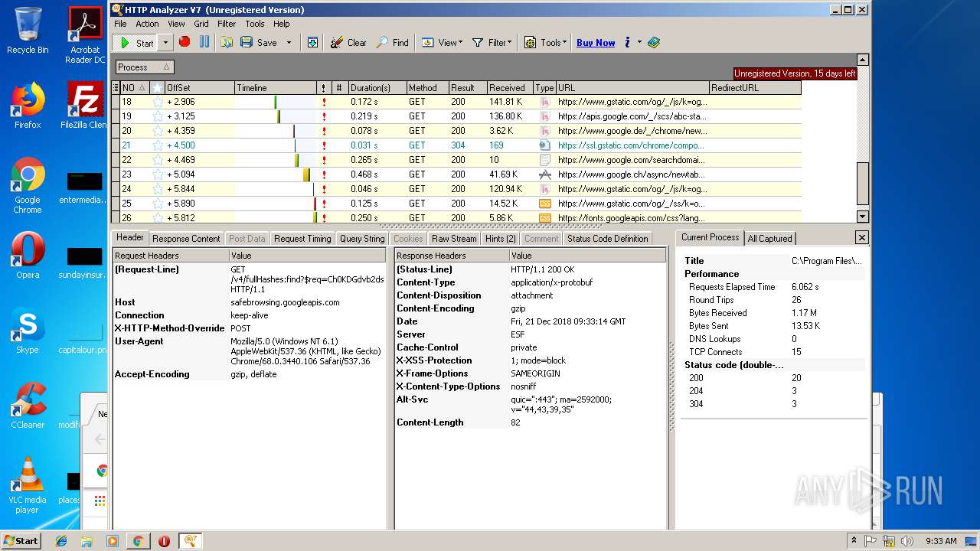
Task: Open Opera desktop icon
Action: coord(28,256)
